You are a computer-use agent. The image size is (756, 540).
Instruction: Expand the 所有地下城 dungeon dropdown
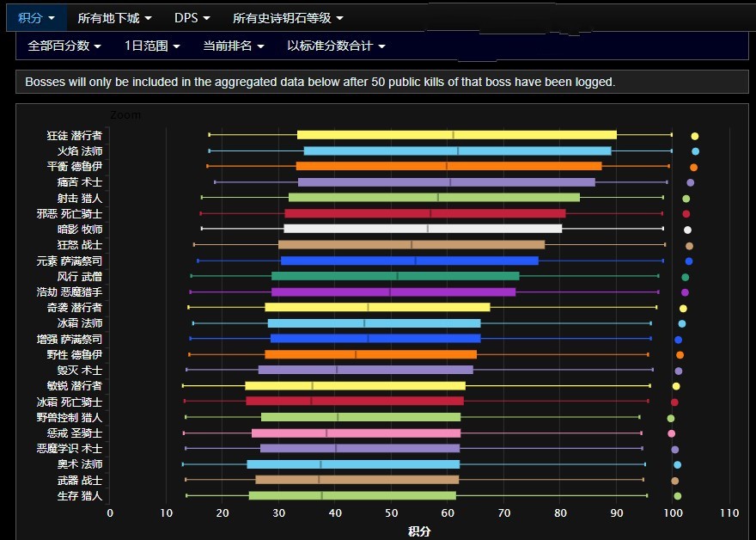coord(114,17)
